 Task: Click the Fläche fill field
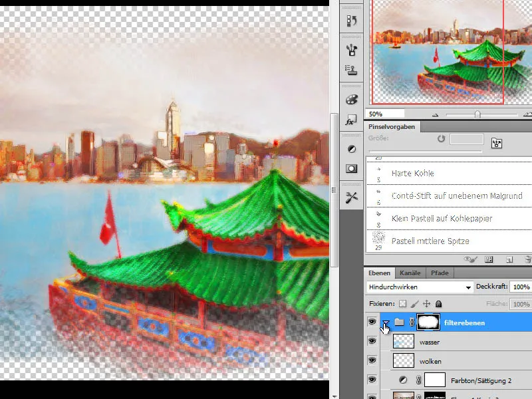point(521,304)
